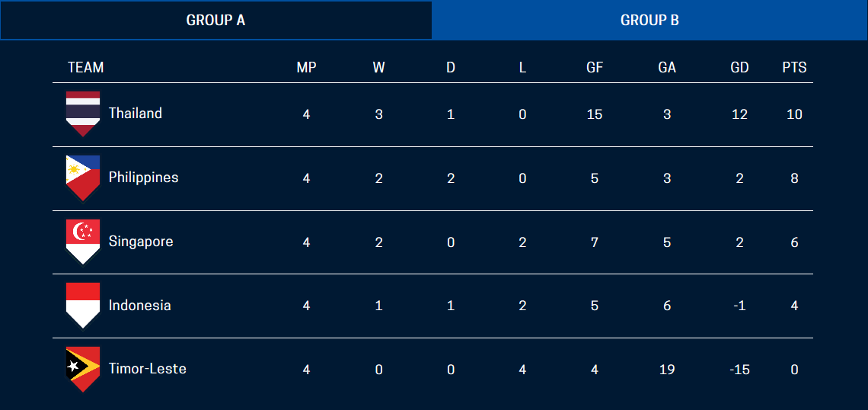Screen dimensions: 868x410
Task: Click the Timor-Leste flag icon
Action: coord(83,369)
